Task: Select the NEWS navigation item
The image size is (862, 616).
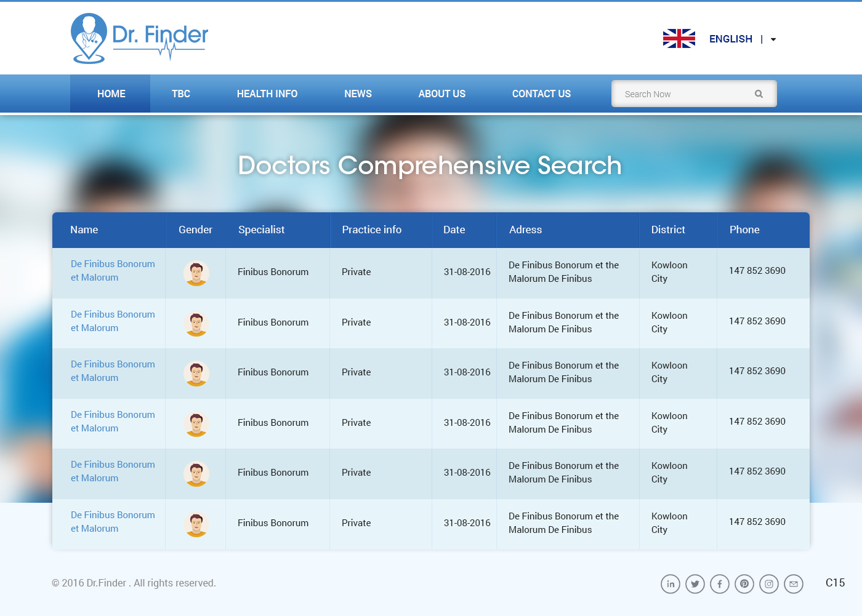Action: [358, 94]
